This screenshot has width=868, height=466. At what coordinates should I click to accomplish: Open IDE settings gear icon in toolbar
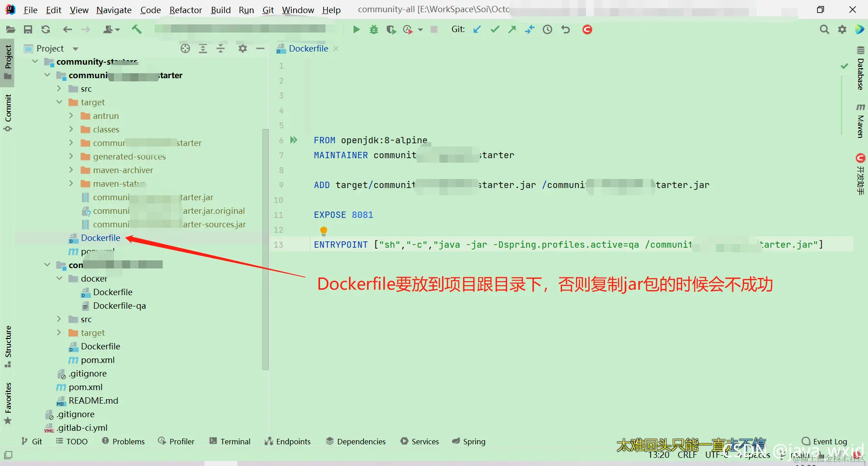coord(842,30)
